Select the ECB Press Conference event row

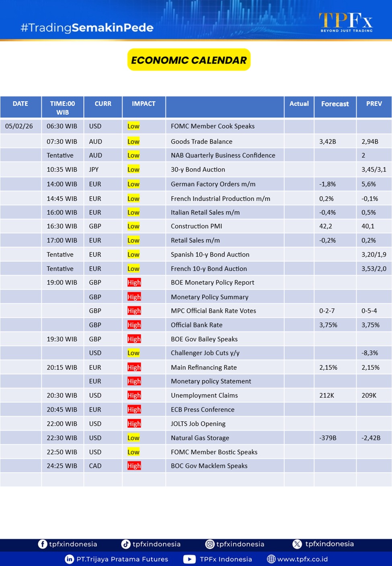pyautogui.click(x=202, y=410)
